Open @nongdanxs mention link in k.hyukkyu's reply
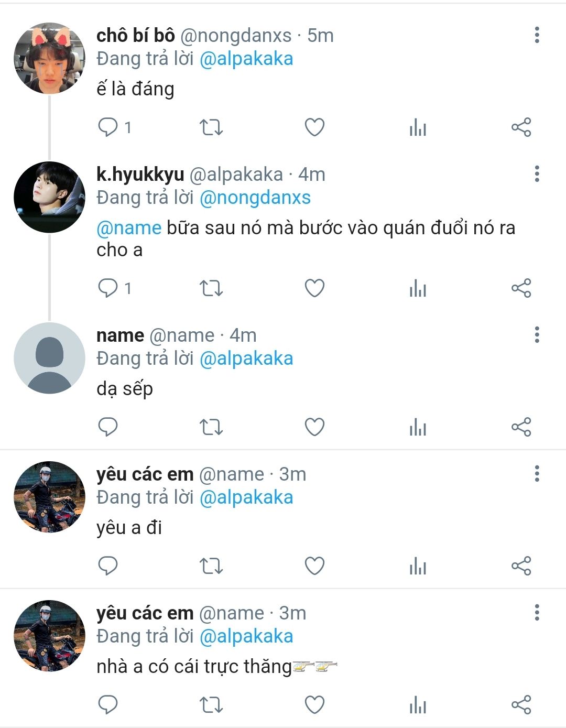The image size is (566, 728). point(255,198)
